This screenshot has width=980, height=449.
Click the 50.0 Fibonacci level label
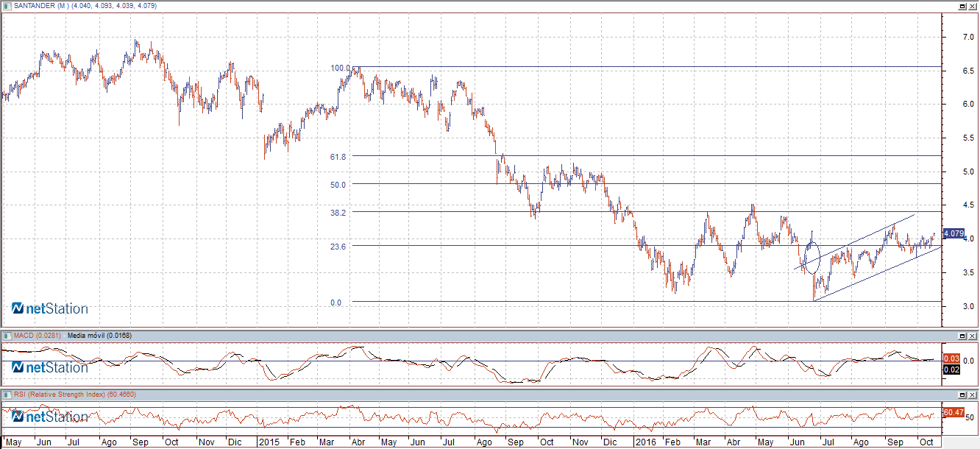[338, 185]
